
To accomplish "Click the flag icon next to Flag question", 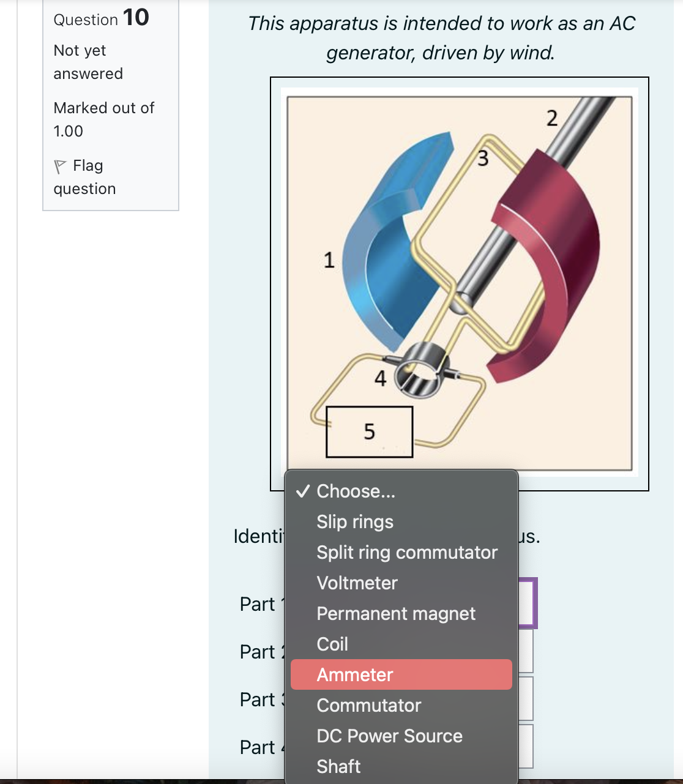I will pos(61,165).
